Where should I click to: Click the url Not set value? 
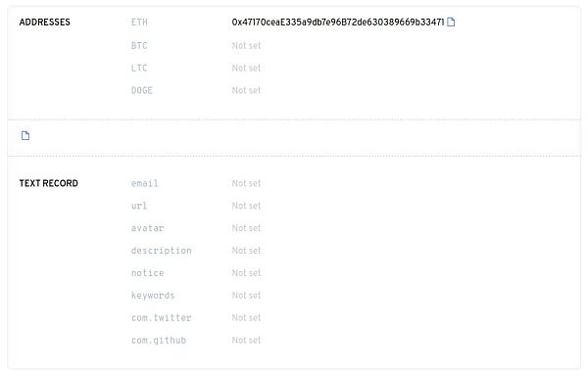coord(246,206)
